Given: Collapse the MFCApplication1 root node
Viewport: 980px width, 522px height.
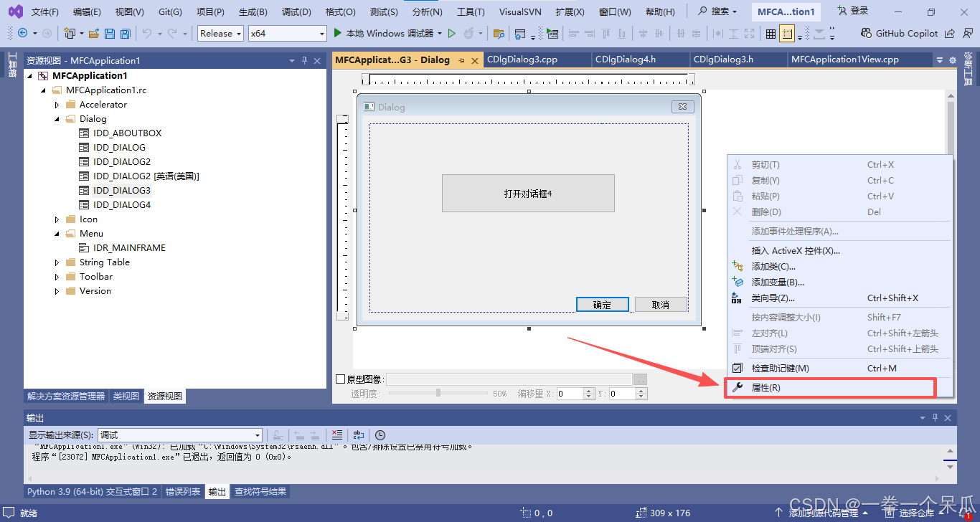Looking at the screenshot, I should [29, 75].
